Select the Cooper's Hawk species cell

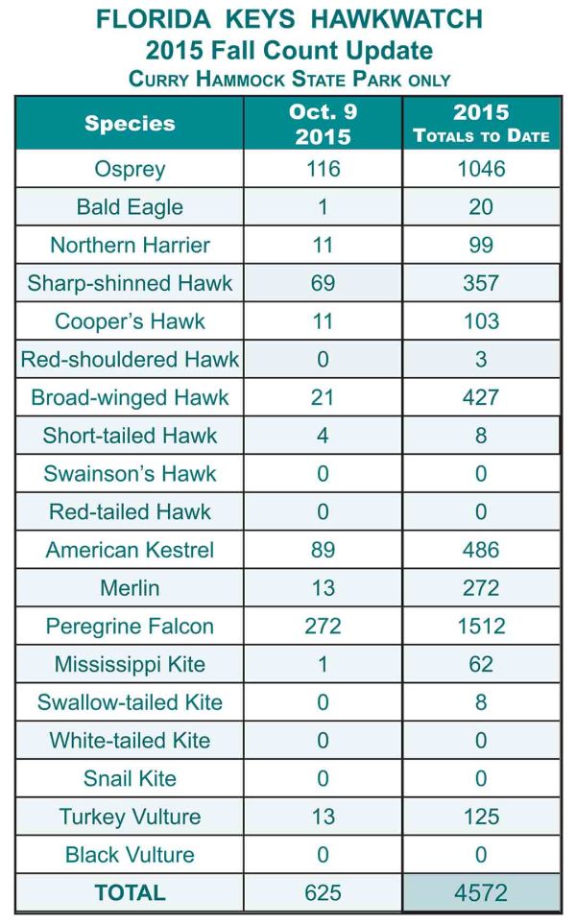pos(130,321)
